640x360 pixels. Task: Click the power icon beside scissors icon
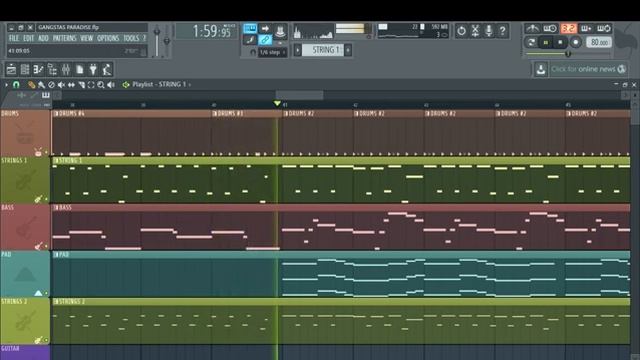pos(461,31)
